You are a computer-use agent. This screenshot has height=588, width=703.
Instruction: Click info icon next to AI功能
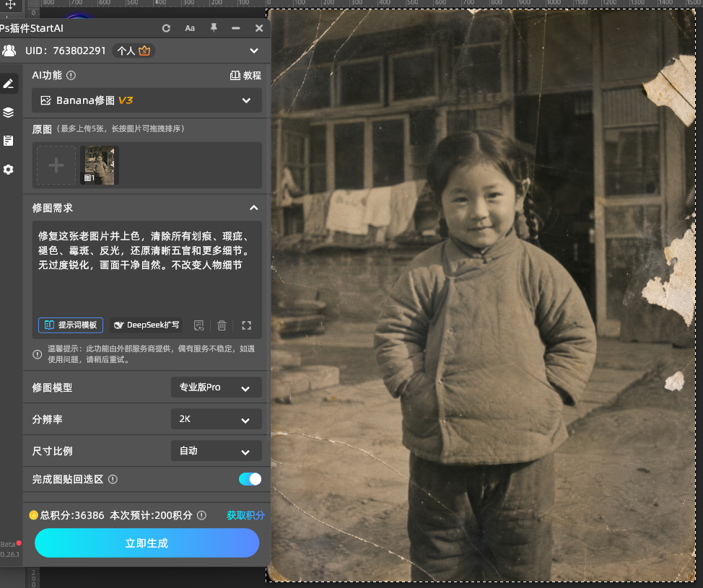point(71,75)
